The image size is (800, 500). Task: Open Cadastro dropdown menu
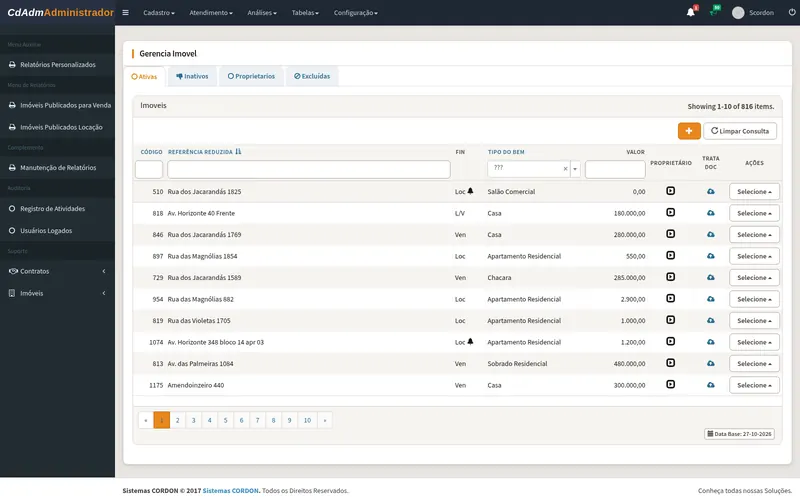tap(159, 13)
